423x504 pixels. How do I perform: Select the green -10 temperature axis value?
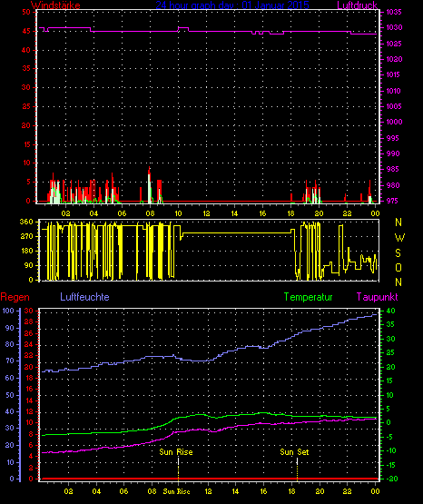[389, 450]
